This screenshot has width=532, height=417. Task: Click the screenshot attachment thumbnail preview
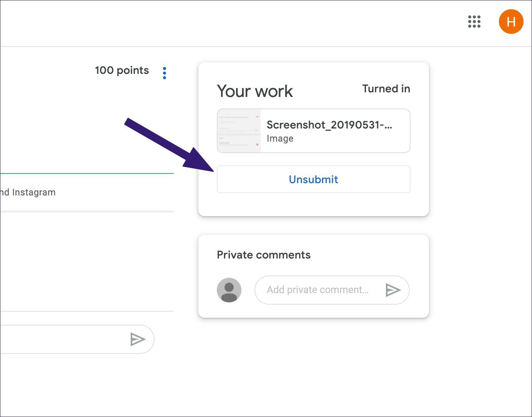[x=239, y=131]
